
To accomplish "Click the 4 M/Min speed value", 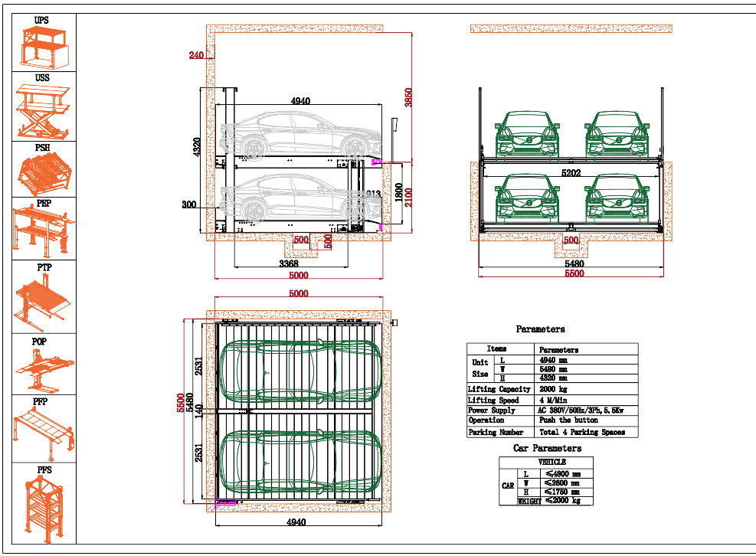I will pyautogui.click(x=553, y=401).
